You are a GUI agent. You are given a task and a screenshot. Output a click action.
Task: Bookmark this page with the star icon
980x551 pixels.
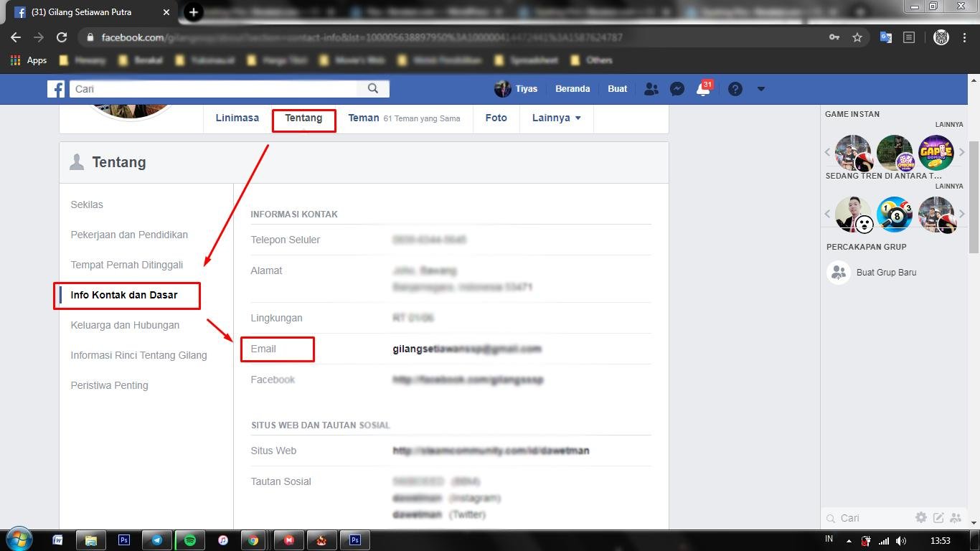(857, 37)
